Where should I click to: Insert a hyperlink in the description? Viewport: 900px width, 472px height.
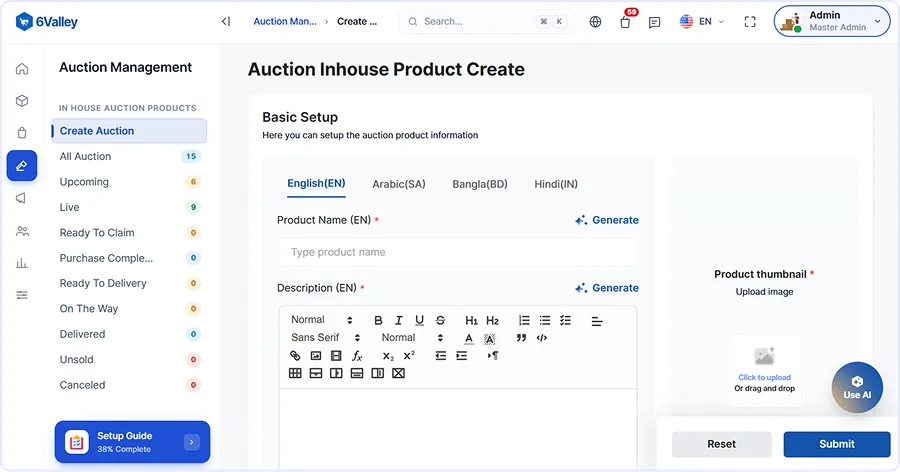pos(295,355)
